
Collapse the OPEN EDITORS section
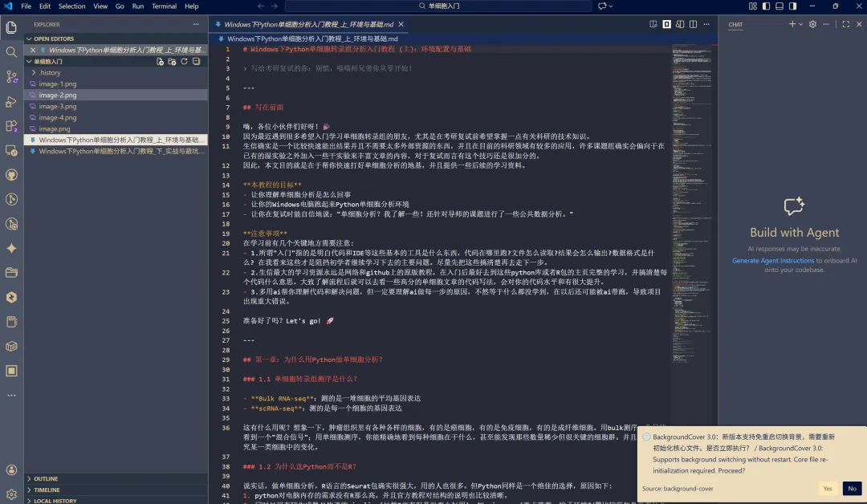point(116,39)
